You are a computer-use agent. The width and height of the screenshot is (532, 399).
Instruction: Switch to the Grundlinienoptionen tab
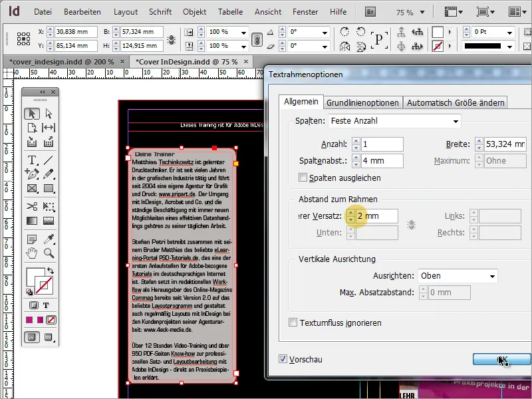pos(362,102)
